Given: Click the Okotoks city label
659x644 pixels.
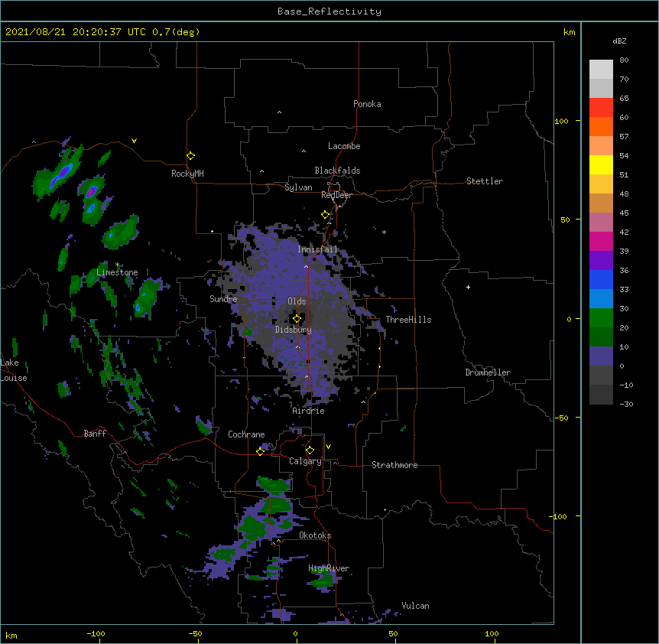Looking at the screenshot, I should click(315, 535).
